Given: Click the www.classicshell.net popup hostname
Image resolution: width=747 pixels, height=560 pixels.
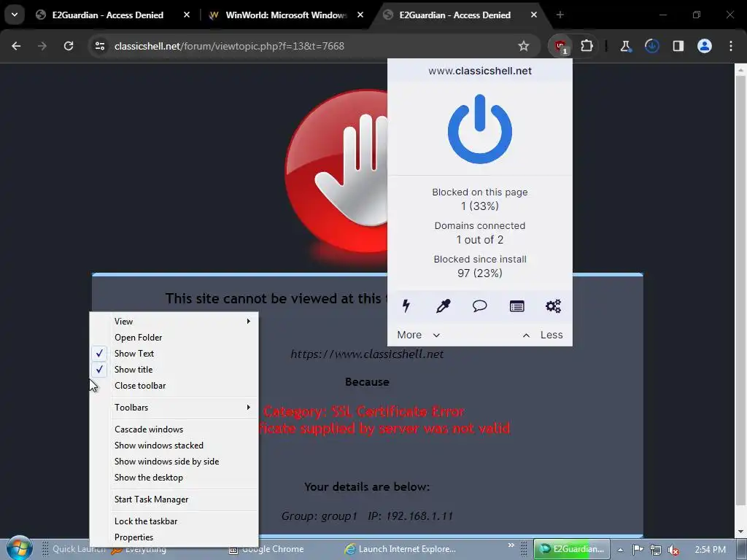Looking at the screenshot, I should tap(480, 71).
